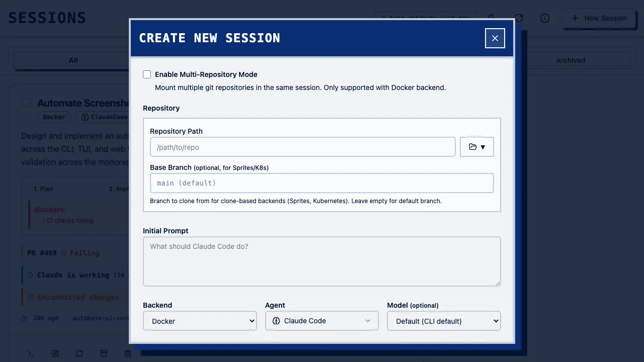Switch to the Archived tab
This screenshot has width=644, height=362.
coord(570,60)
